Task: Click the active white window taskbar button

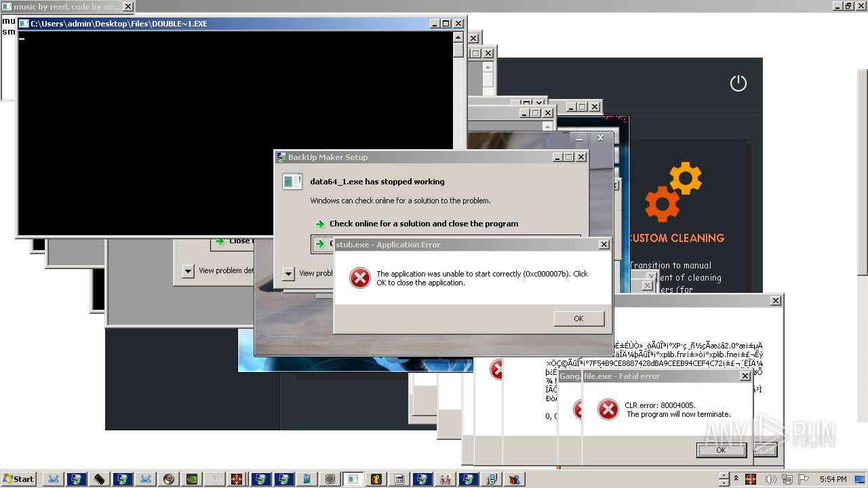Action: pos(353,479)
